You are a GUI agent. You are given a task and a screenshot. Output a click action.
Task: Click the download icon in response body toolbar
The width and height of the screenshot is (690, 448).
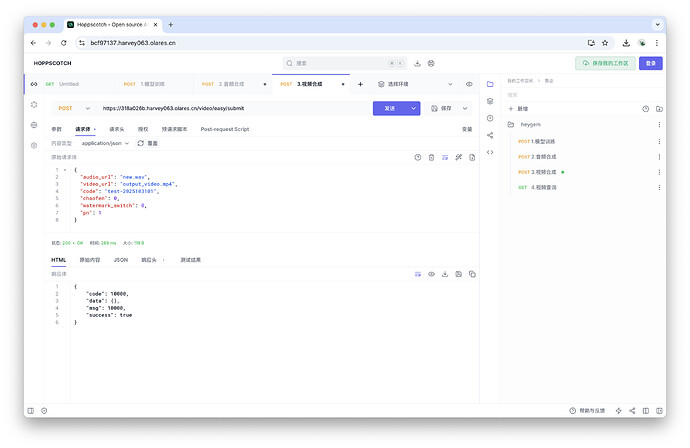(445, 273)
